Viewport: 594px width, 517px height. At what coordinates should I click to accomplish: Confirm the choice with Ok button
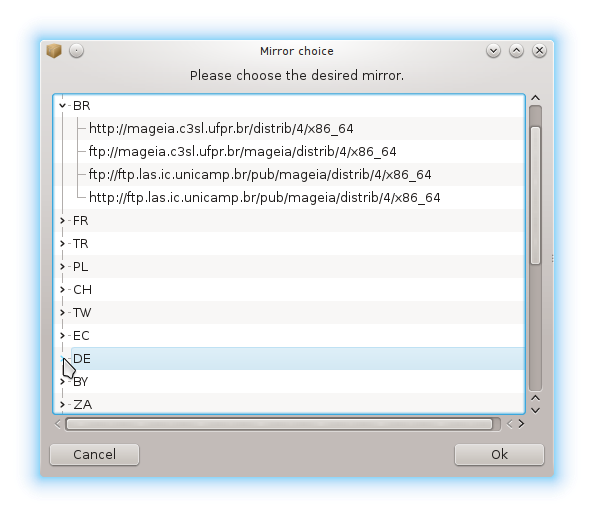pyautogui.click(x=499, y=455)
